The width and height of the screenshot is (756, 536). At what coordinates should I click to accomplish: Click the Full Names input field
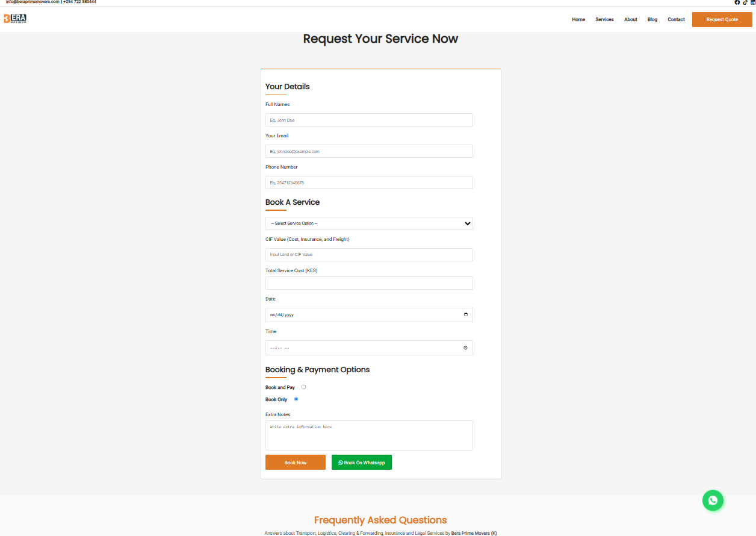click(x=369, y=120)
